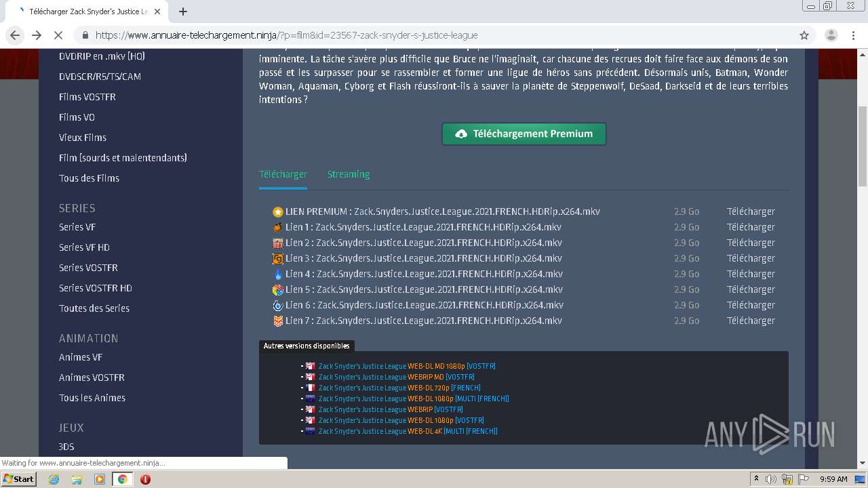Open DVDSCR/R5/TS/CAM category
The image size is (868, 488).
click(x=100, y=77)
